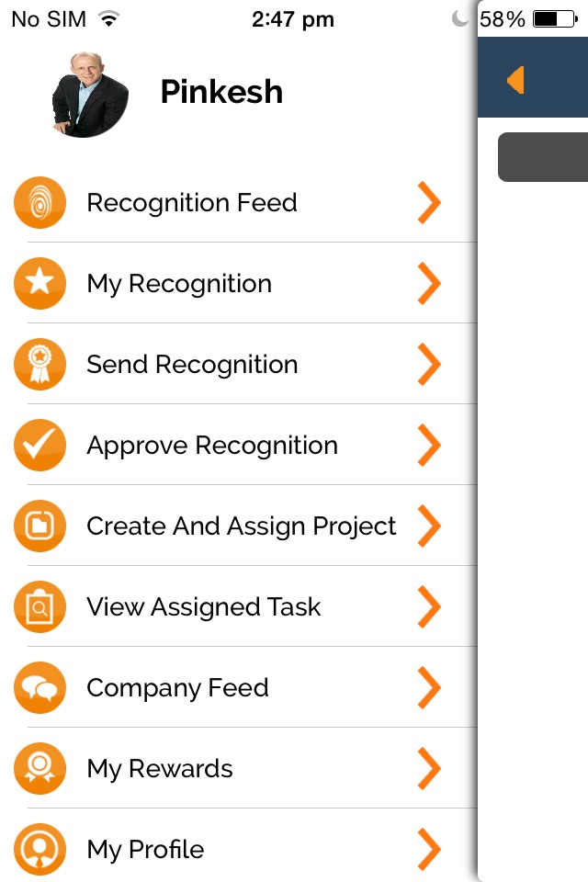Open View Assigned Task entry
This screenshot has width=588, height=882.
pos(239,607)
